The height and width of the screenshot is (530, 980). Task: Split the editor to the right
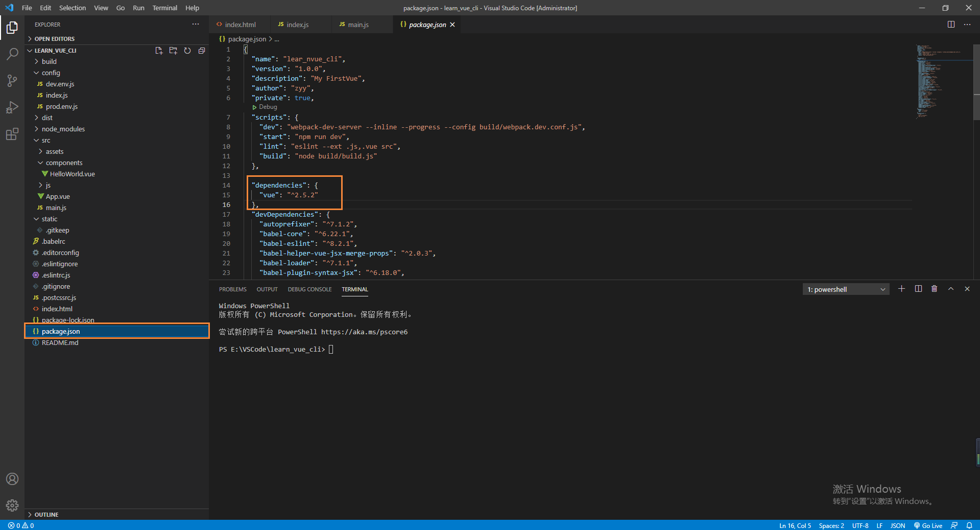(951, 24)
